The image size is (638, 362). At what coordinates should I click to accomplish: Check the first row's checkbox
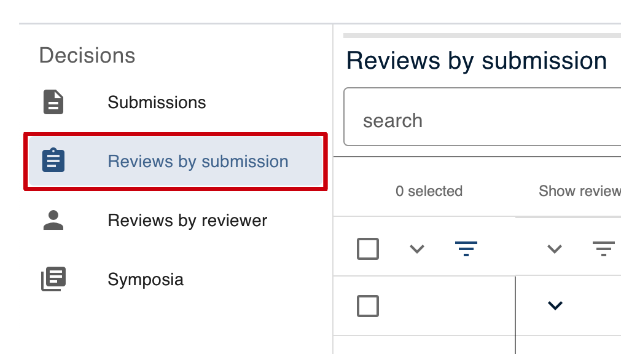pyautogui.click(x=368, y=305)
